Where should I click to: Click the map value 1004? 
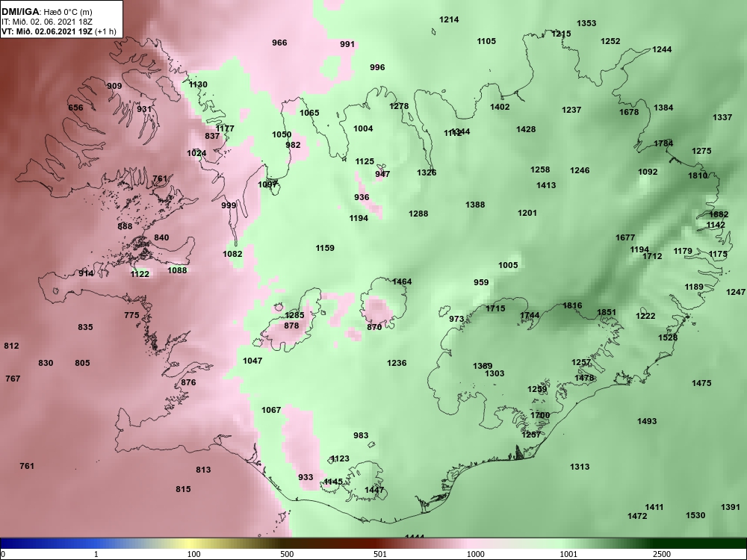[363, 128]
